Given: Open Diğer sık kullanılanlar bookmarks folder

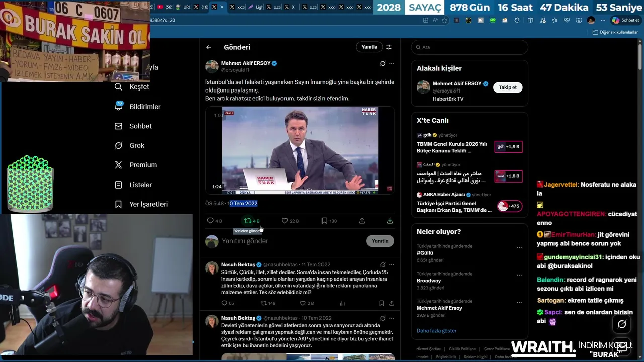Looking at the screenshot, I should 615,32.
